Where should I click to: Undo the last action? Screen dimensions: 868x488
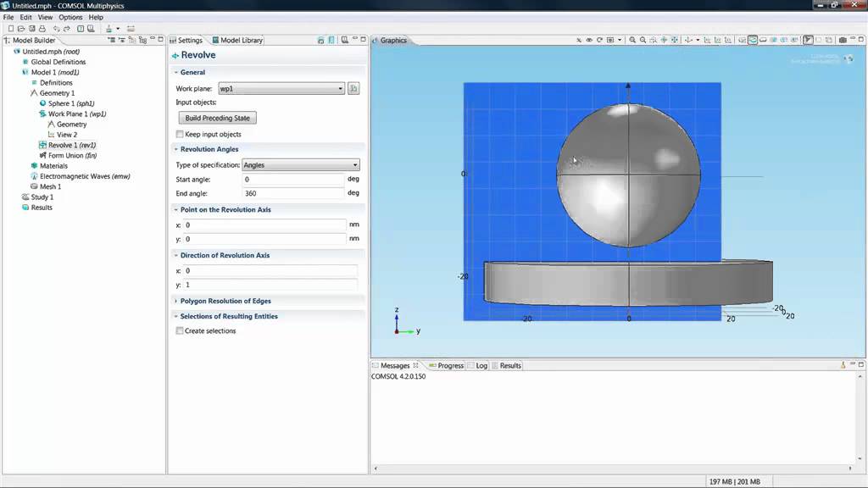coord(57,28)
